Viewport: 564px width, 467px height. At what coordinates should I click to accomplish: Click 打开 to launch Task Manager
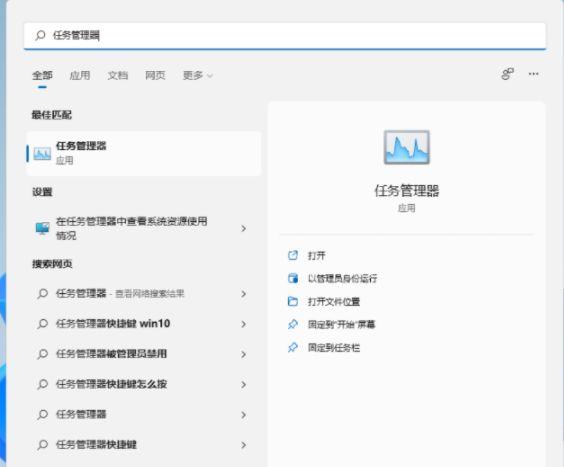click(317, 255)
